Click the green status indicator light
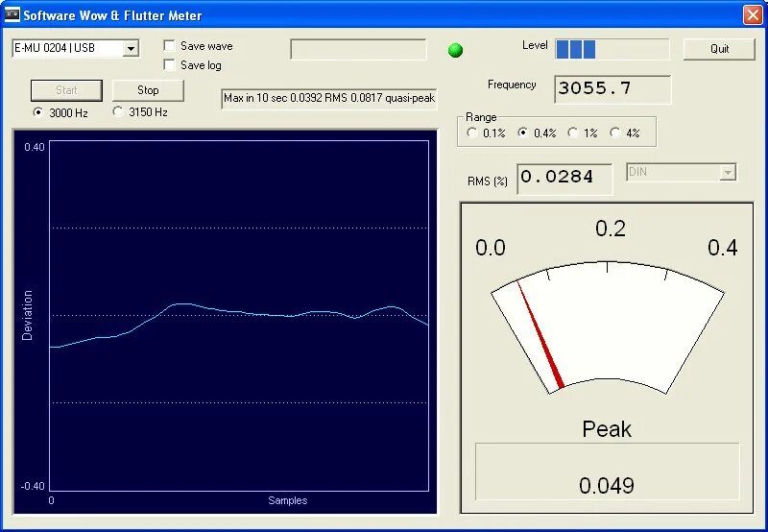The height and width of the screenshot is (532, 768). click(x=455, y=50)
